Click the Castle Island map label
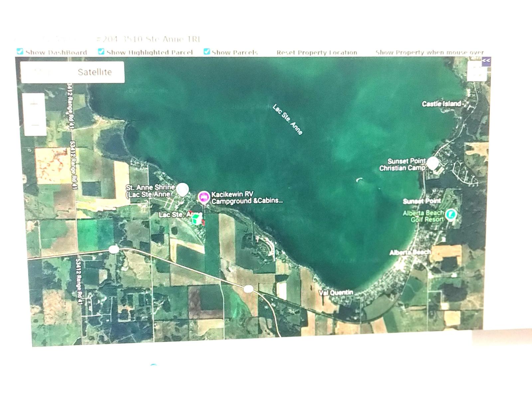The height and width of the screenshot is (399, 532). click(441, 104)
